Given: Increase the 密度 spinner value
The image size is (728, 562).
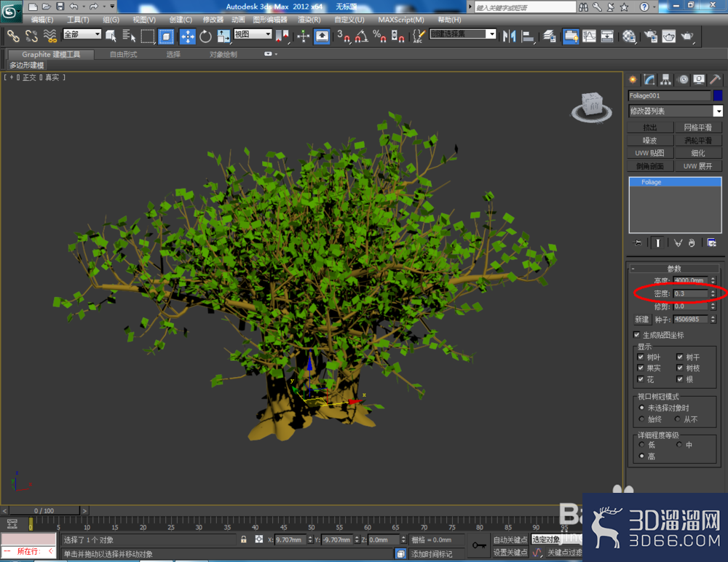Looking at the screenshot, I should click(713, 292).
